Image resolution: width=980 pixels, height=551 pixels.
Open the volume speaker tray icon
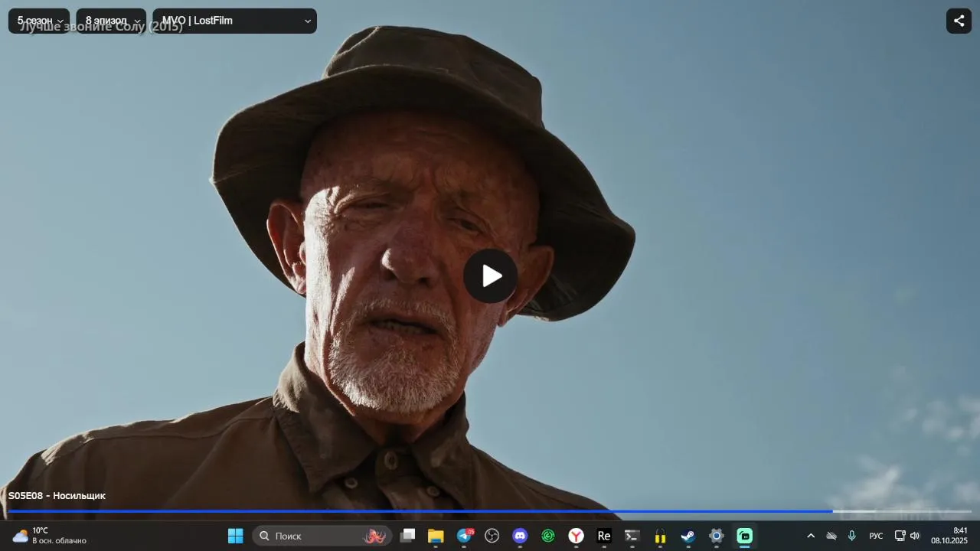coord(914,536)
